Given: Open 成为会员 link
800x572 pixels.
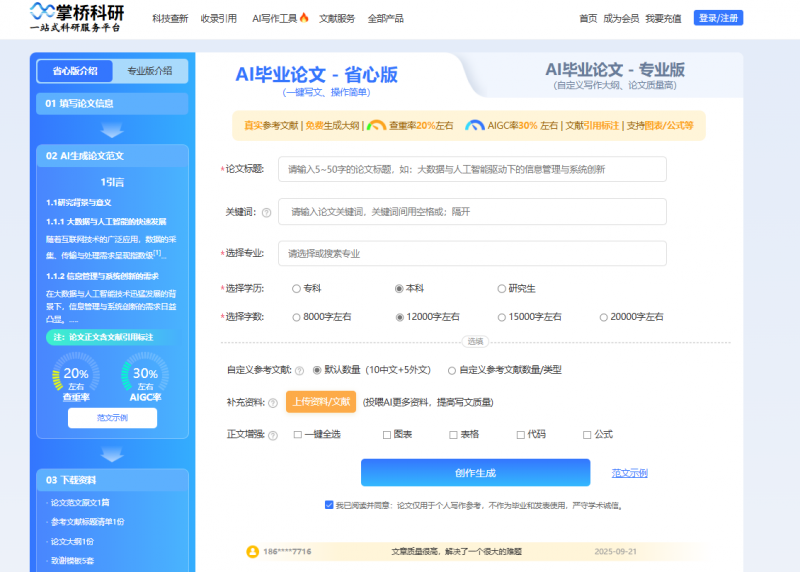Looking at the screenshot, I should 621,18.
